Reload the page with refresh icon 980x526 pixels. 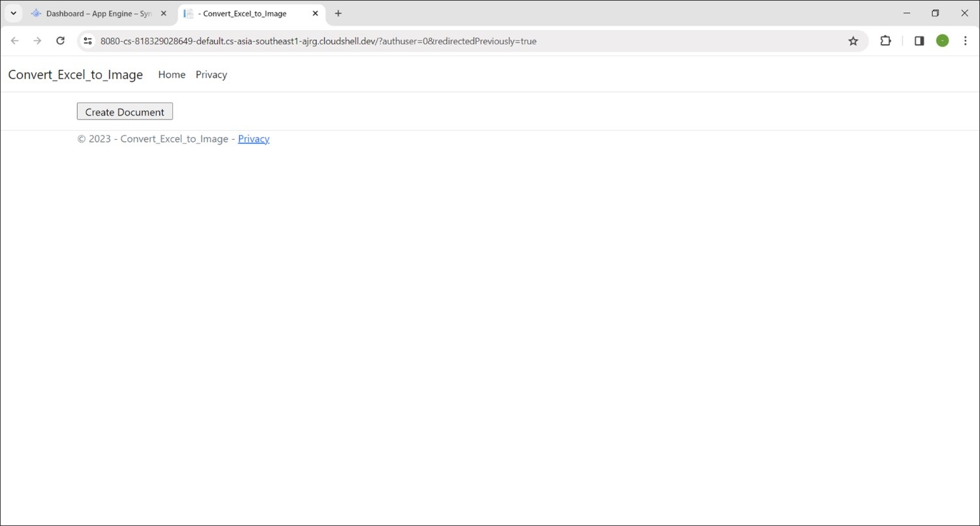(x=60, y=41)
